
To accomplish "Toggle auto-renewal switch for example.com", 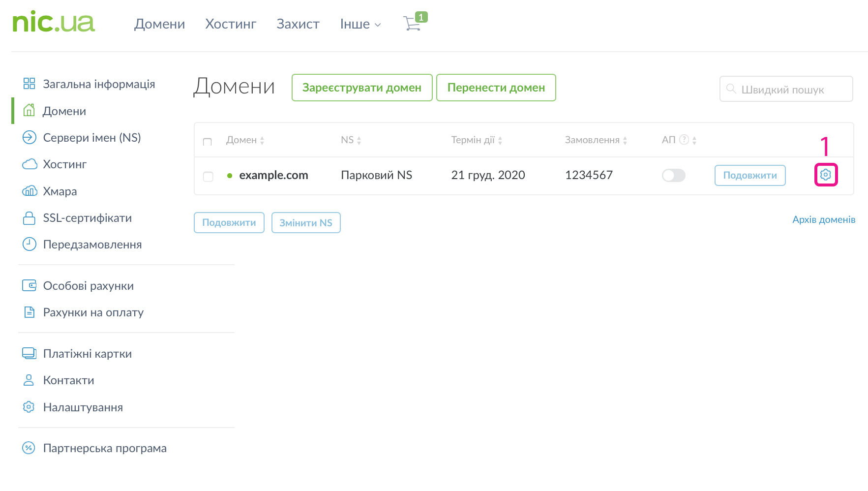I will pos(673,175).
